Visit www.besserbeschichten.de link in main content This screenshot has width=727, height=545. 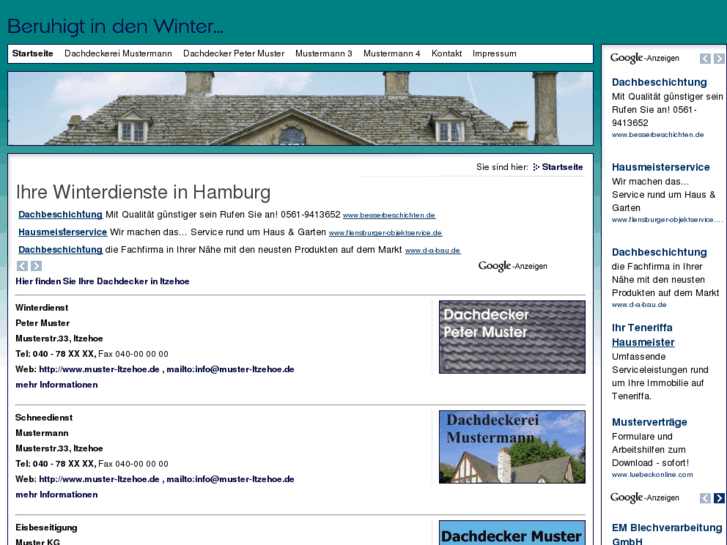[389, 215]
